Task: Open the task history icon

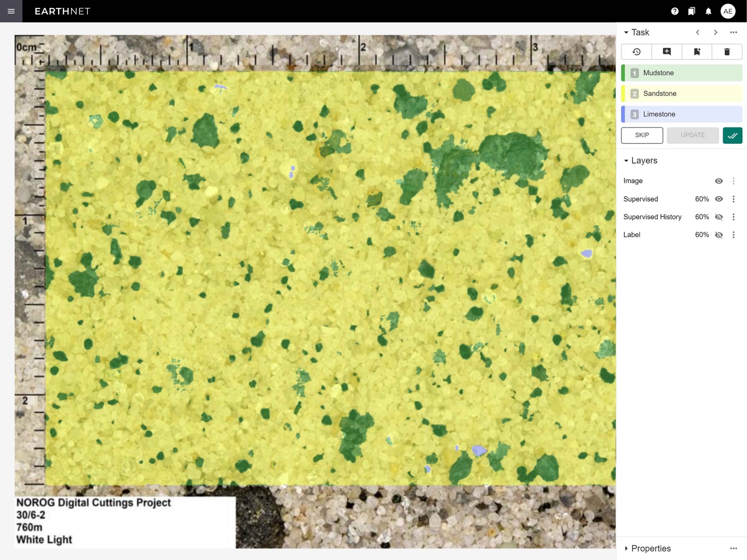Action: click(x=636, y=52)
